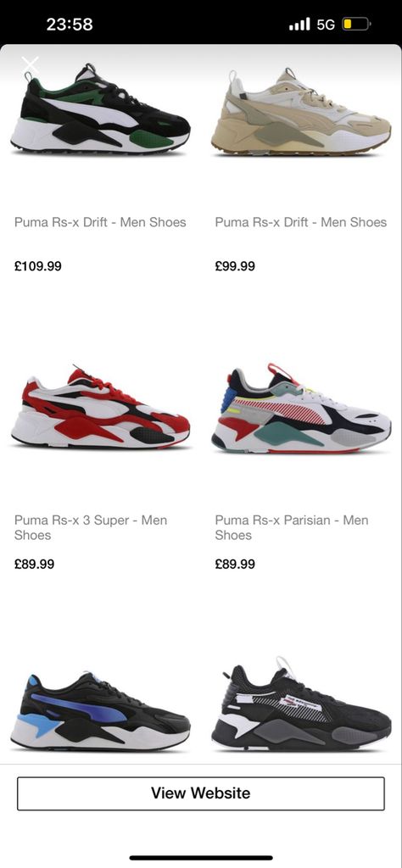Open Puma Rs-x Parisian - Men Shoes link
The height and width of the screenshot is (868, 402).
292,527
